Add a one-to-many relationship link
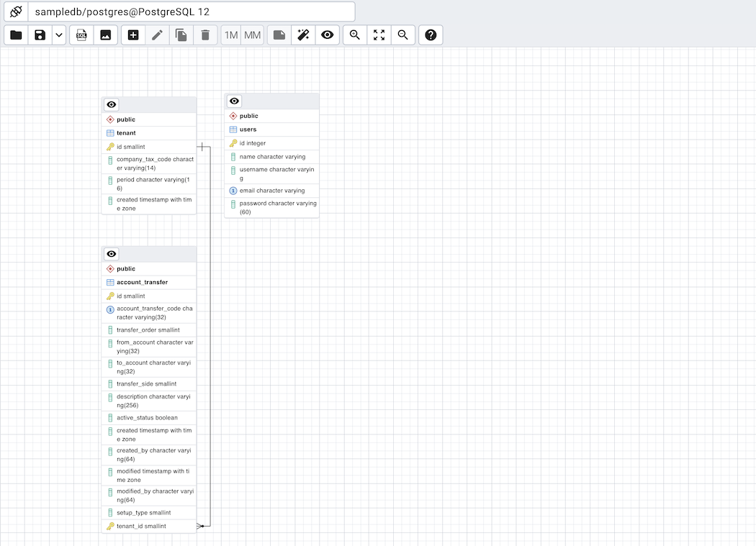Image resolution: width=756 pixels, height=546 pixels. click(x=230, y=35)
